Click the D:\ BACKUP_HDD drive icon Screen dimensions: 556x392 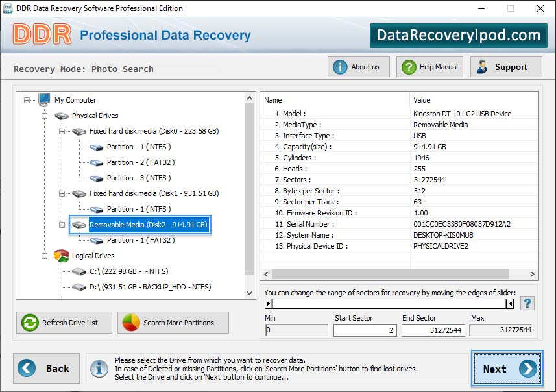[x=79, y=288]
